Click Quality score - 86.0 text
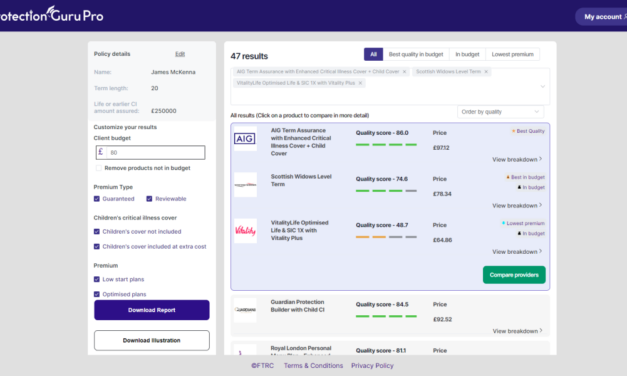The image size is (627, 376). click(x=382, y=133)
